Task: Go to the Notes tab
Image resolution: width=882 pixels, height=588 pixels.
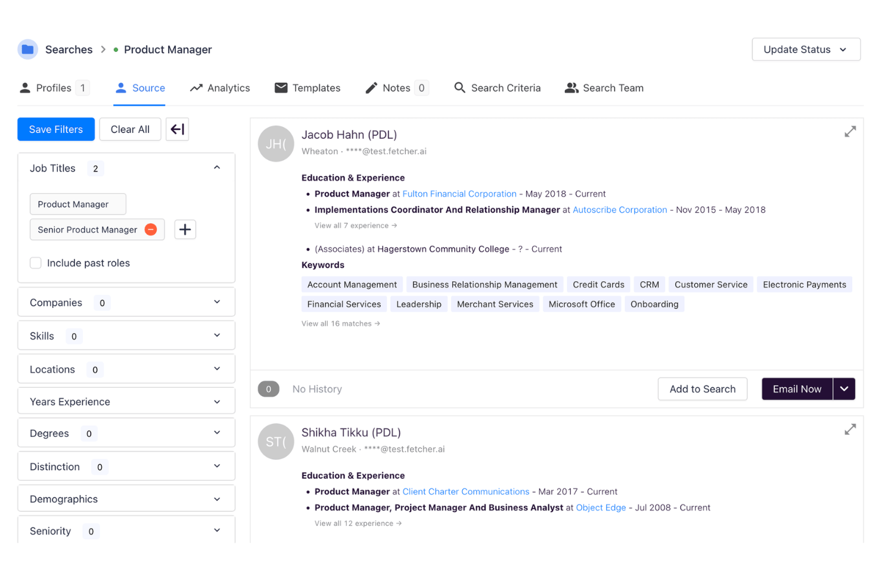Action: click(x=397, y=88)
